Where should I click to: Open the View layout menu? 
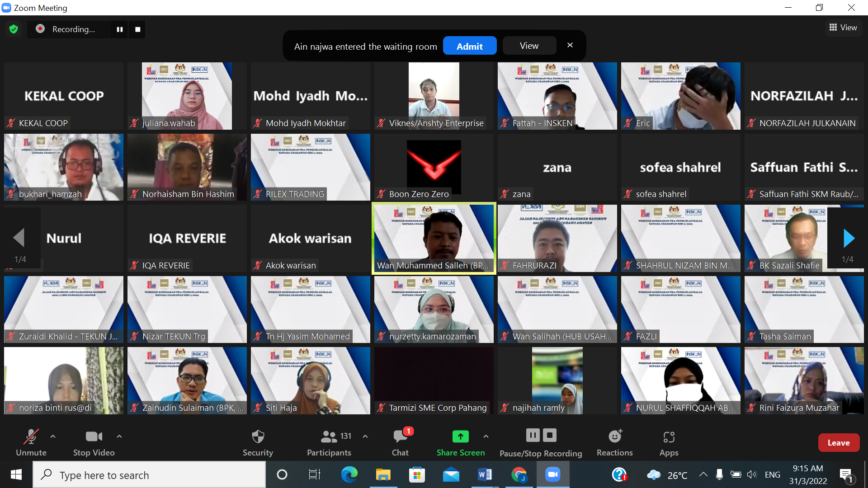[843, 28]
